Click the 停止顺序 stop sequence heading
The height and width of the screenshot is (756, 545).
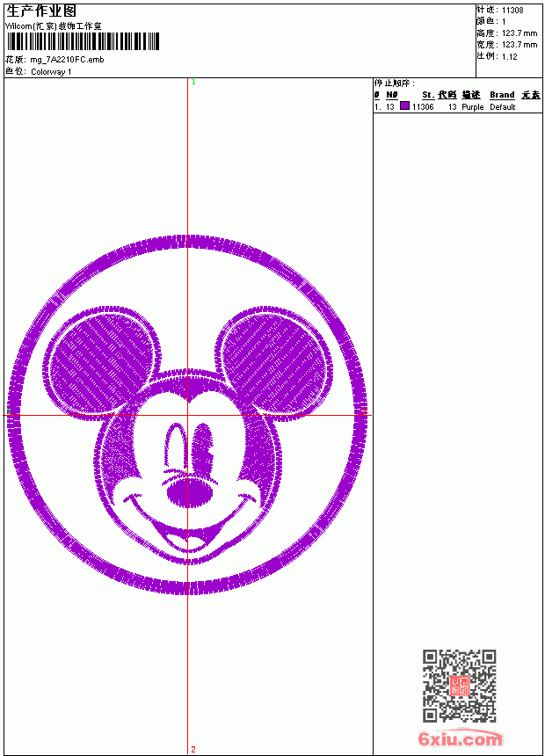395,84
